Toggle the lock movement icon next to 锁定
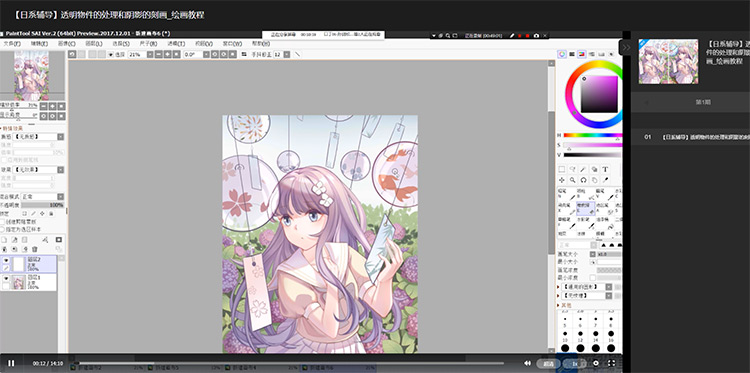The image size is (750, 373). pos(42,214)
